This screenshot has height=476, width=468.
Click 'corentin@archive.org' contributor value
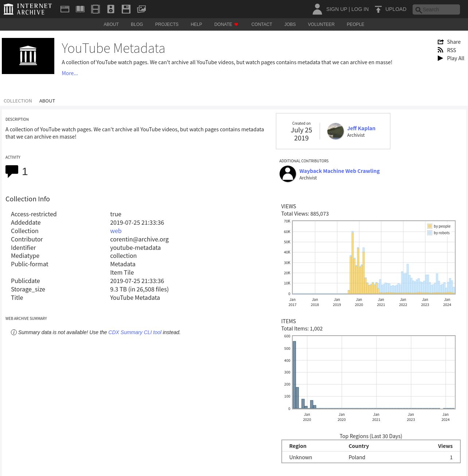click(x=139, y=239)
